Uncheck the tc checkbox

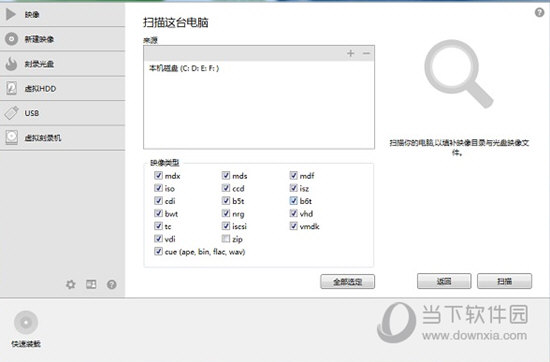pyautogui.click(x=158, y=226)
